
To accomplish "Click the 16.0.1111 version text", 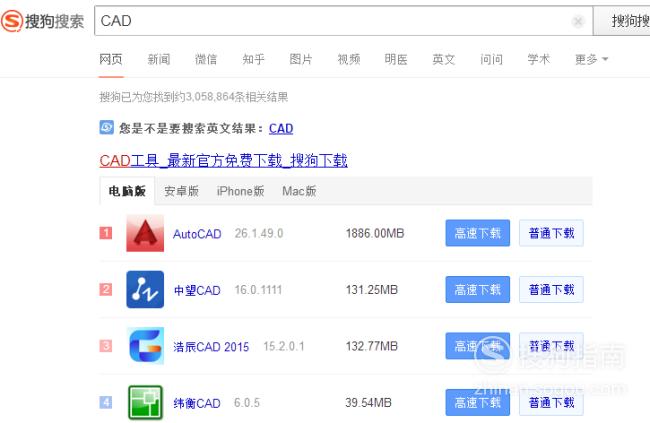I will click(x=258, y=289).
